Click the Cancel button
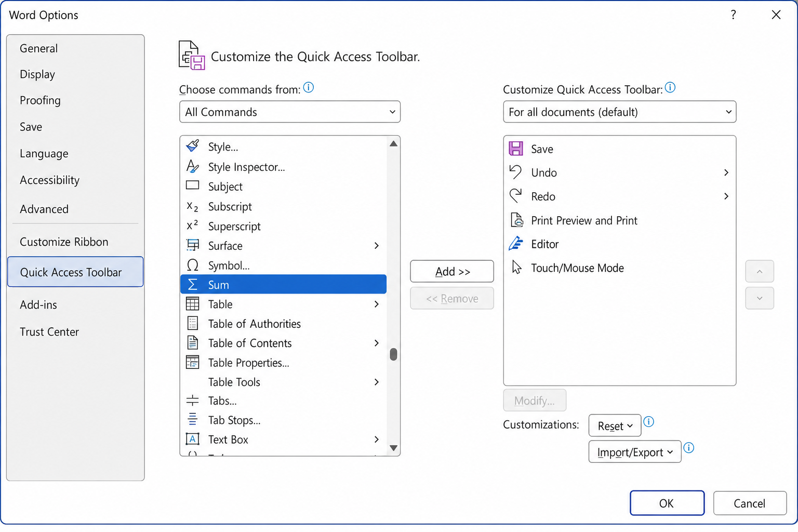Screen dimensions: 798x532 tap(750, 503)
